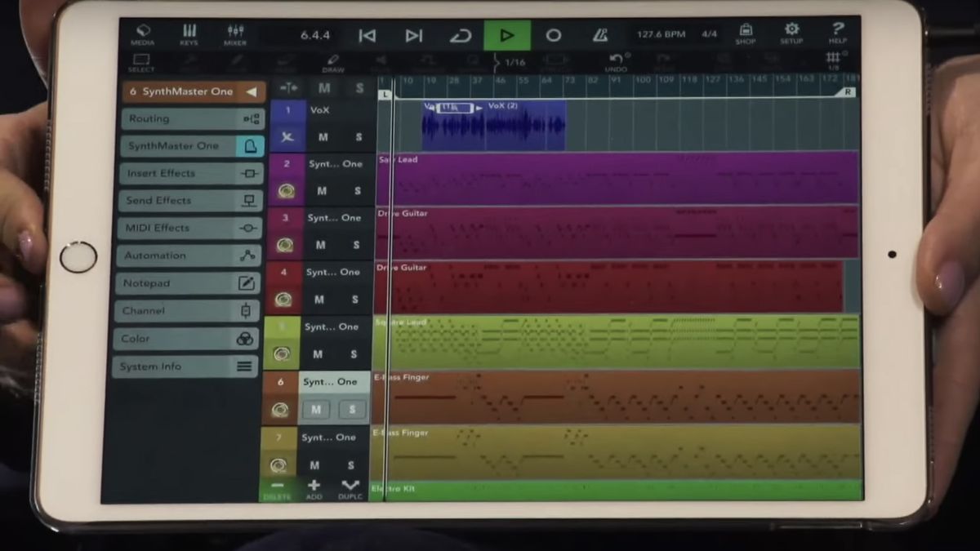Solo track 6 SynthMaster One

point(352,409)
